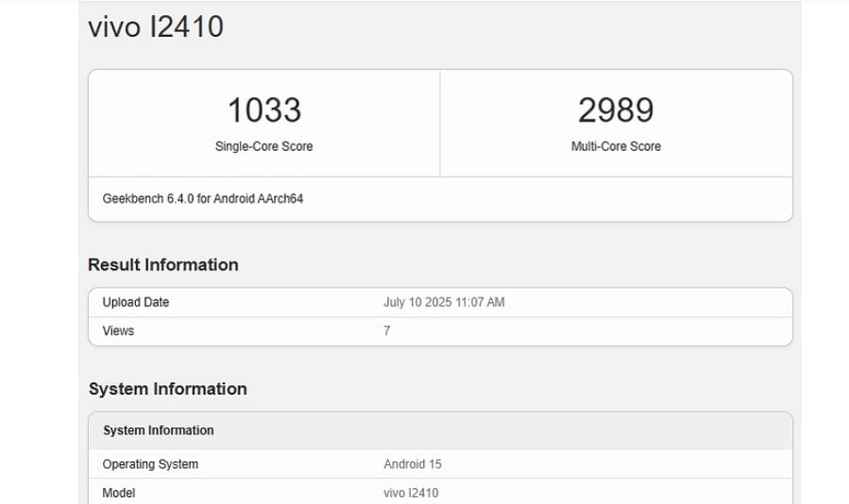Screen dimensions: 849x504
Task: Click the 'vivo I2410' page title
Action: pos(156,26)
